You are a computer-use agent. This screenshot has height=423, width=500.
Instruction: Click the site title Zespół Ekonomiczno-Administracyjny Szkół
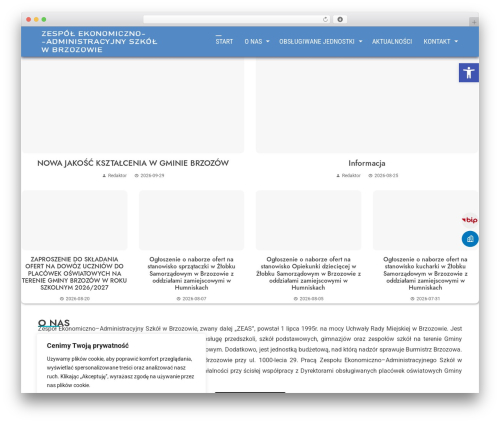pyautogui.click(x=99, y=42)
